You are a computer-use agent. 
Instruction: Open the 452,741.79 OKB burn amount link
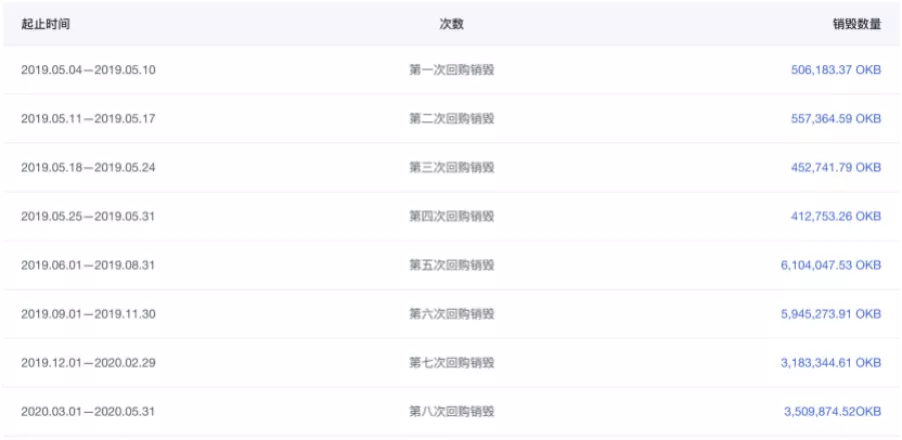click(836, 168)
